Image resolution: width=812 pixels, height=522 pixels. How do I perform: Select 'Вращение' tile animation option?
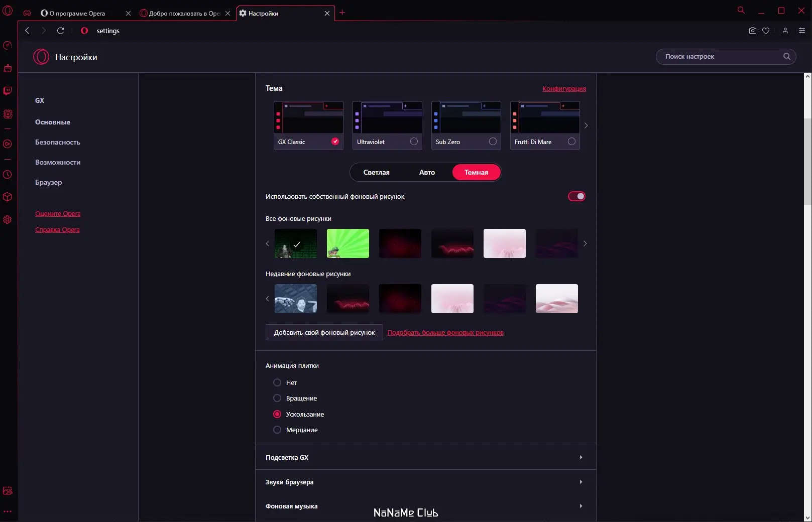tap(277, 398)
